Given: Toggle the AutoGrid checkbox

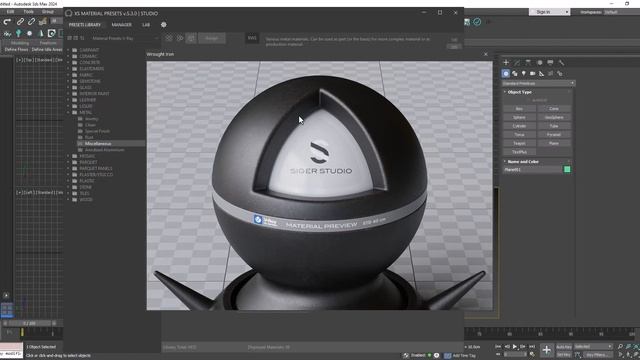Looking at the screenshot, I should coord(539,100).
